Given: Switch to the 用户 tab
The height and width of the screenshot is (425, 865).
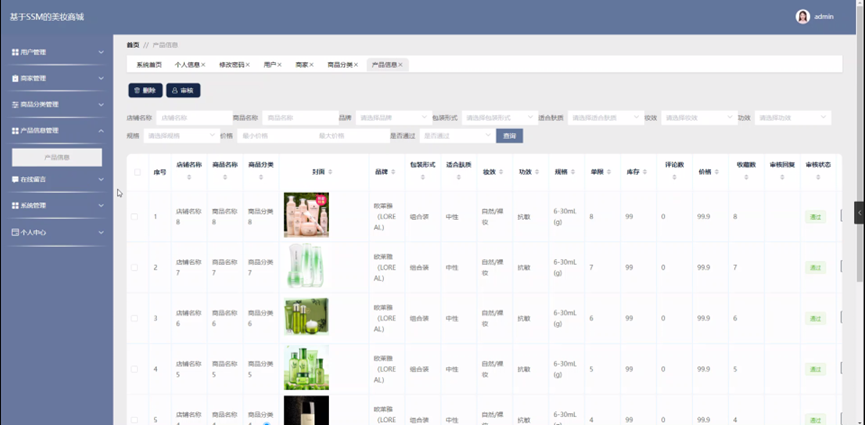Looking at the screenshot, I should click(x=270, y=65).
